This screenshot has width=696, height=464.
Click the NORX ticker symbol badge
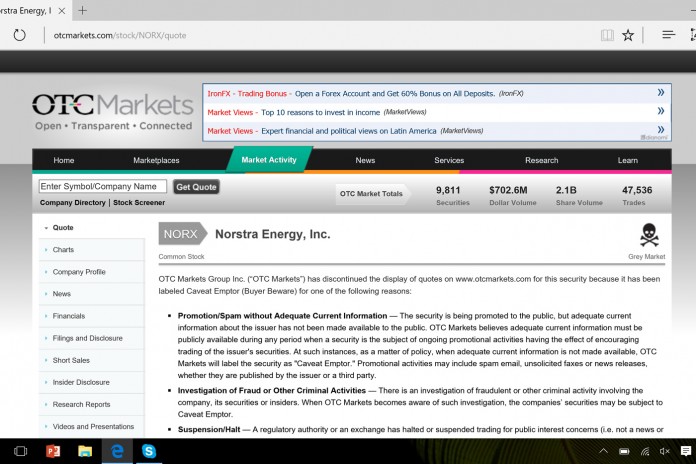182,234
